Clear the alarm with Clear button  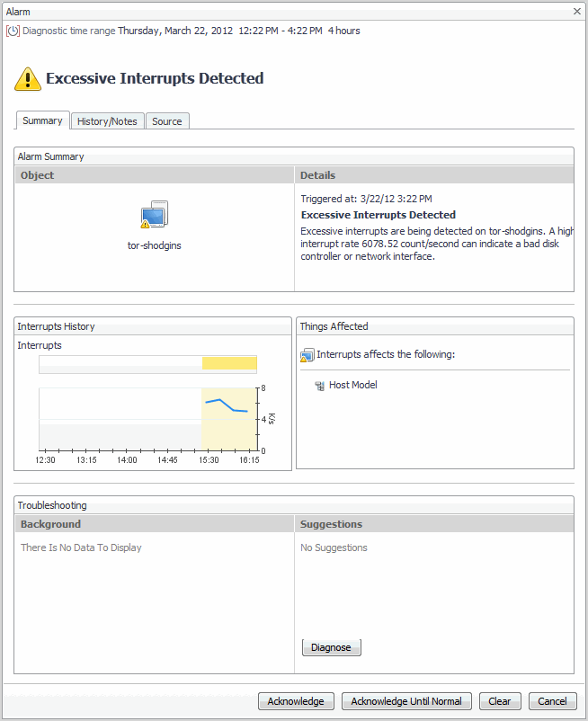[x=500, y=701]
